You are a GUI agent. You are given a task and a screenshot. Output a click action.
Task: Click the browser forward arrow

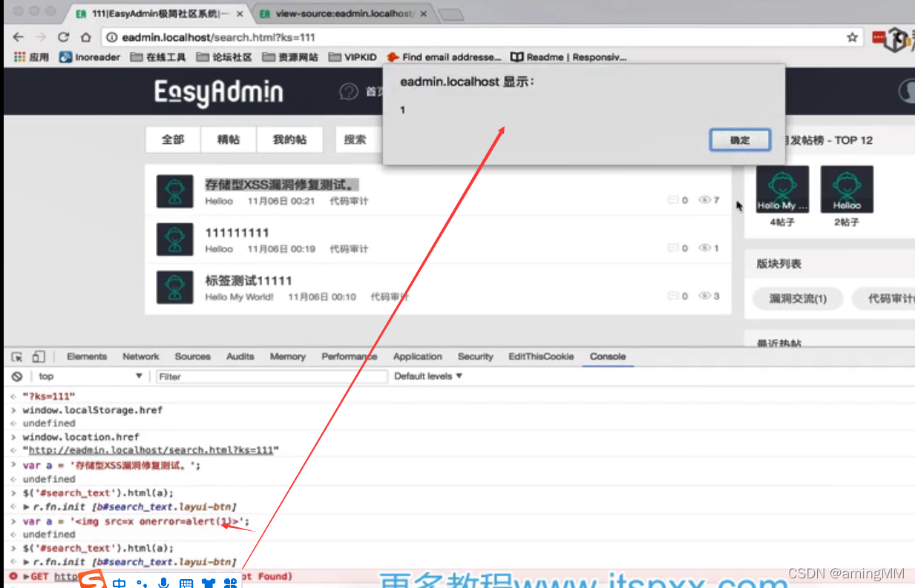pos(41,37)
